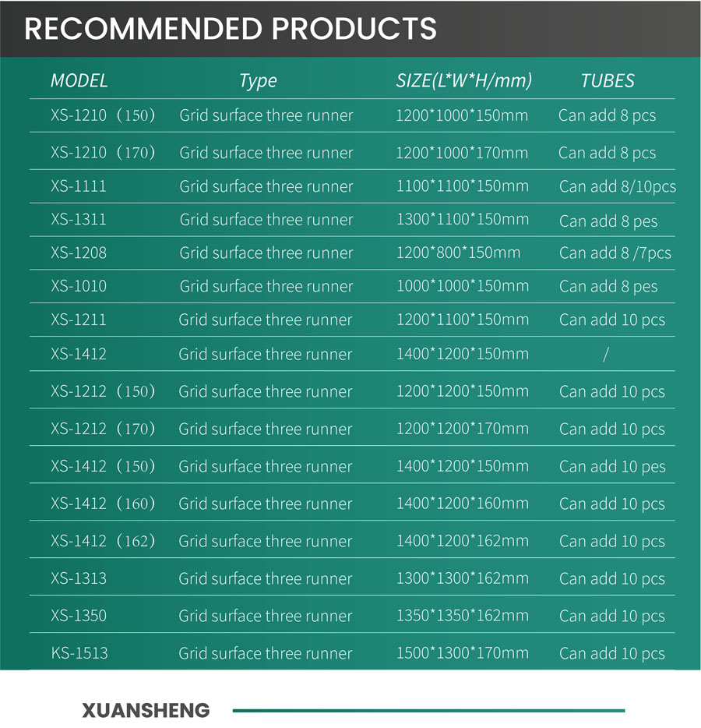
Task: Select the MODEL column header
Action: [79, 81]
